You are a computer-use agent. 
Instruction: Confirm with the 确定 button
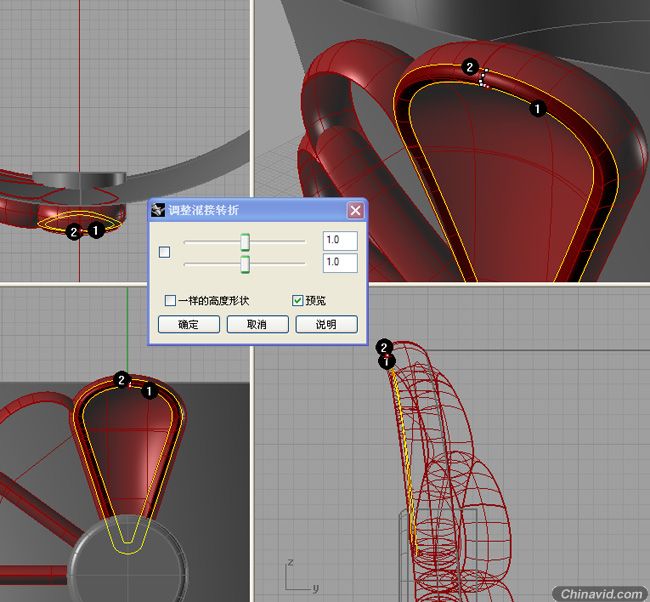(x=189, y=324)
